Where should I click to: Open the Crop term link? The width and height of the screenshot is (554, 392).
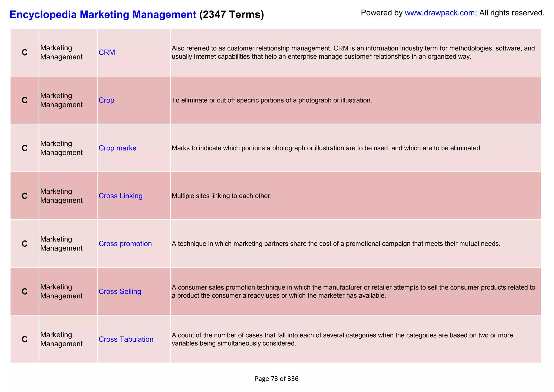(106, 100)
